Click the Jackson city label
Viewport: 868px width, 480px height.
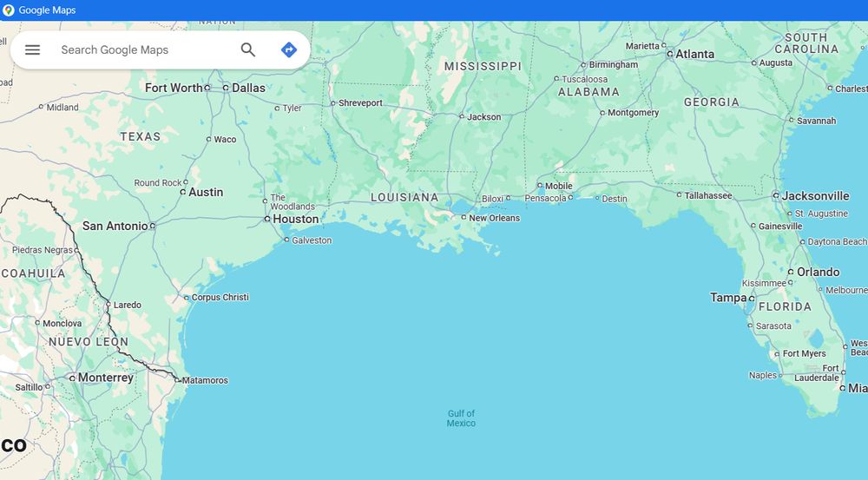tap(483, 117)
